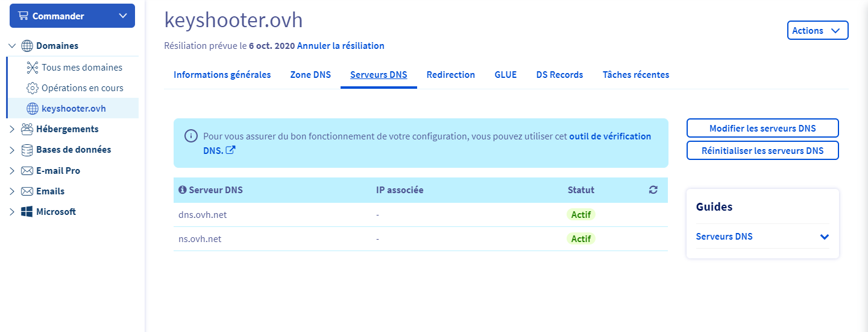This screenshot has width=868, height=332.
Task: Select the Serveurs DNS tab
Action: (x=379, y=75)
